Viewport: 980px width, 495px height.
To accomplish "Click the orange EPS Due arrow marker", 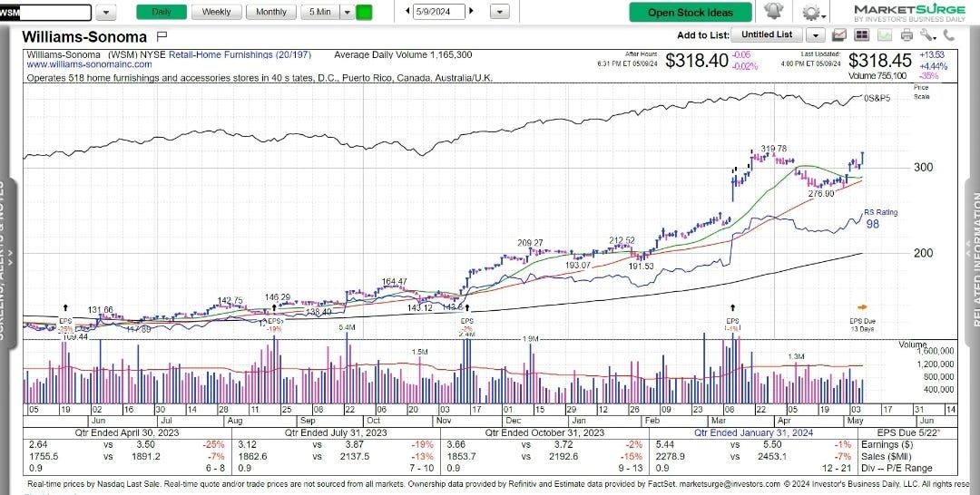I will click(862, 306).
